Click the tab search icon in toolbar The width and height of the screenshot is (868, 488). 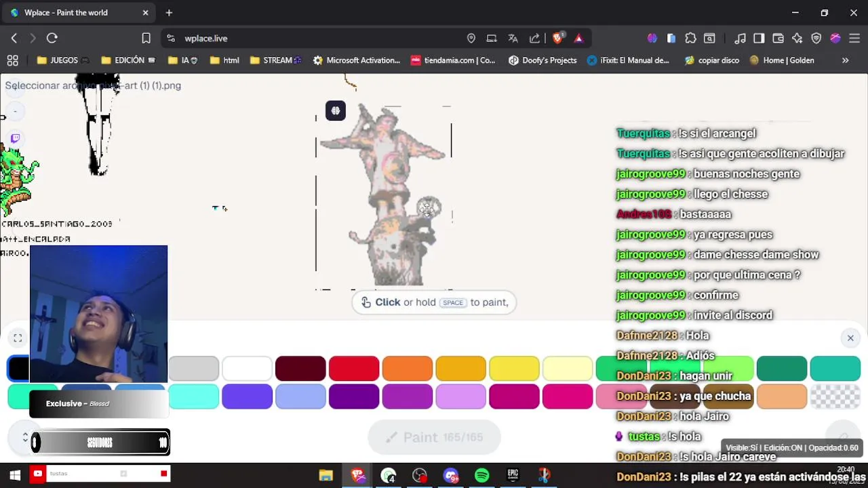tap(709, 39)
